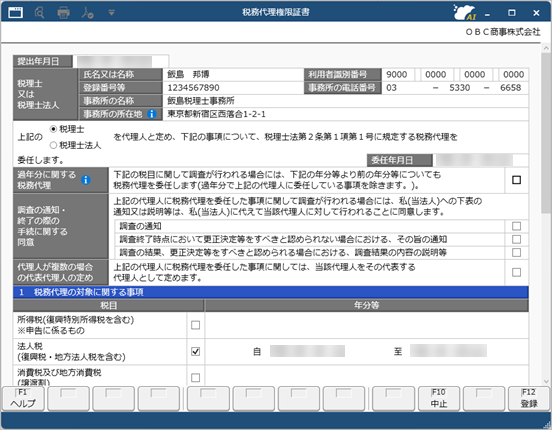Click the 事務所の名称 field
The width and height of the screenshot is (552, 430).
click(x=345, y=101)
